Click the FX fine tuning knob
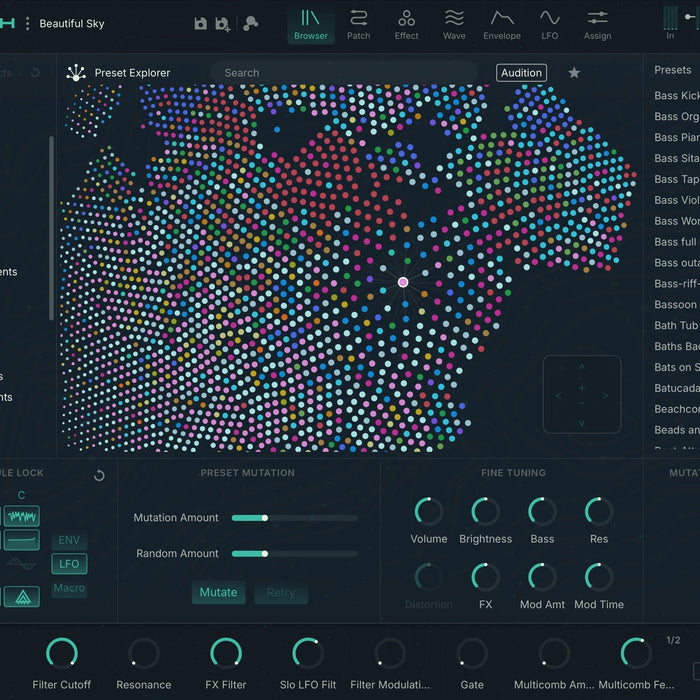Viewport: 700px width, 700px height. pos(485,577)
